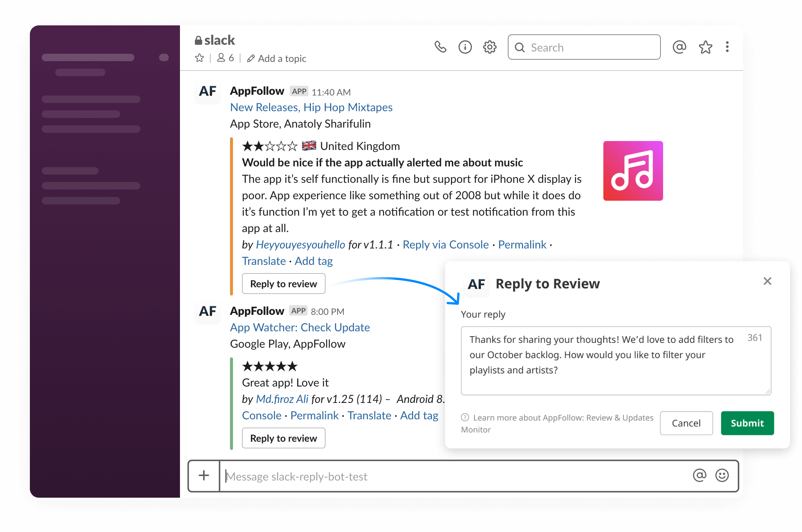Click the Your reply text area
The height and width of the screenshot is (532, 802).
coord(616,361)
